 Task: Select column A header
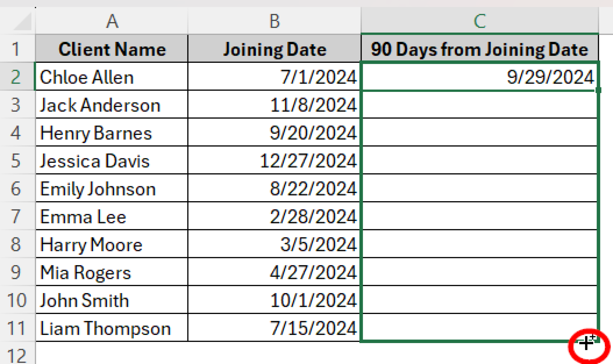[112, 21]
